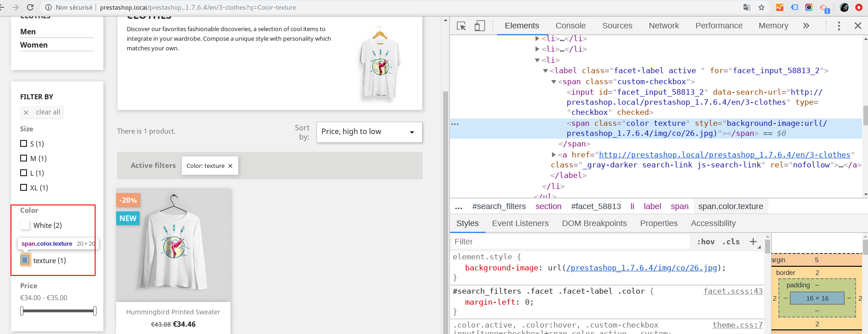Check the M (1) size filter
This screenshot has height=334, width=868.
coord(24,158)
